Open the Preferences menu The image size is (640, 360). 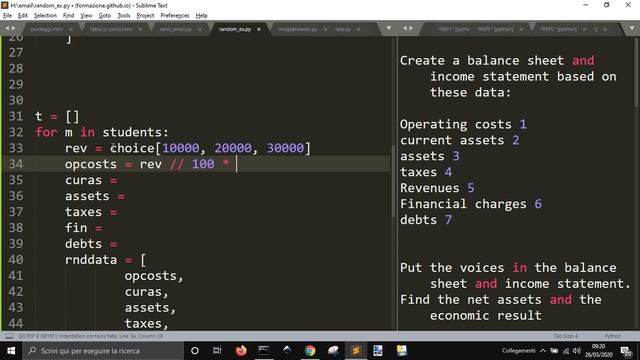coord(175,16)
